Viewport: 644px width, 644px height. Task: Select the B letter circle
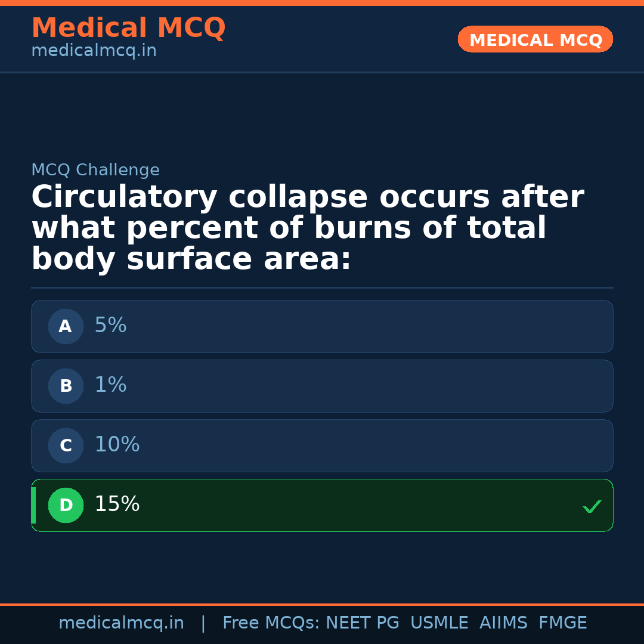point(66,386)
